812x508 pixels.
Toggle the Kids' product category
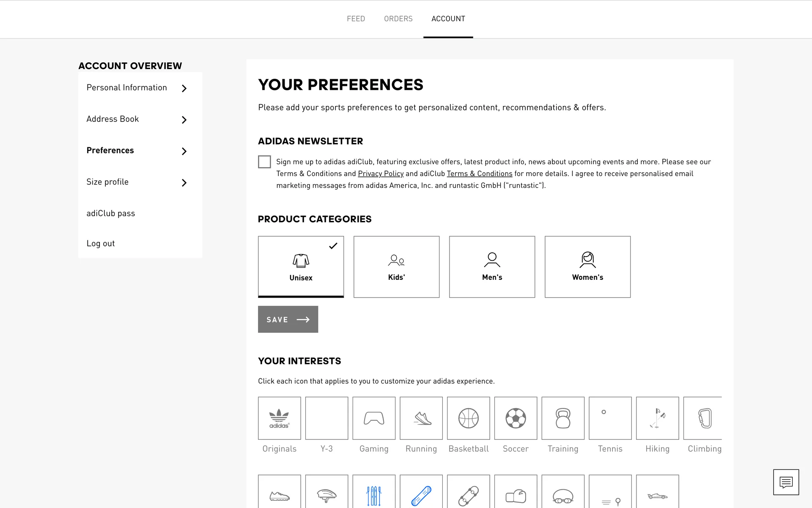(396, 267)
